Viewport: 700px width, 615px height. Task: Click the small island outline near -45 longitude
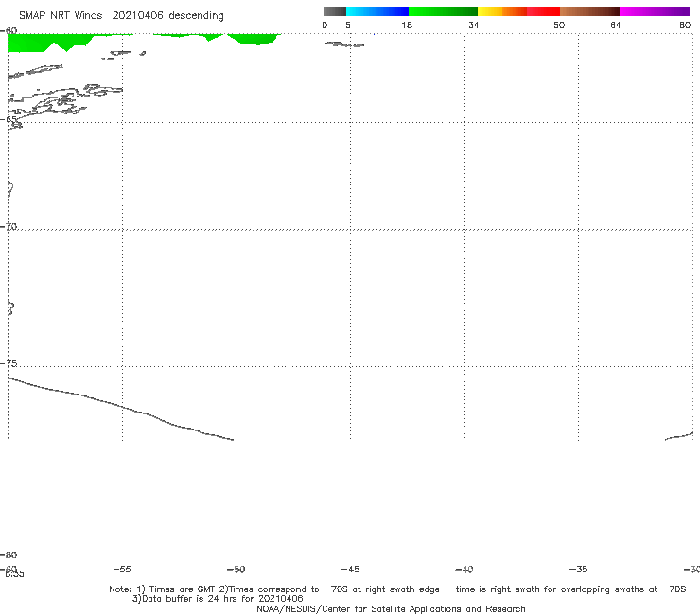pos(344,44)
